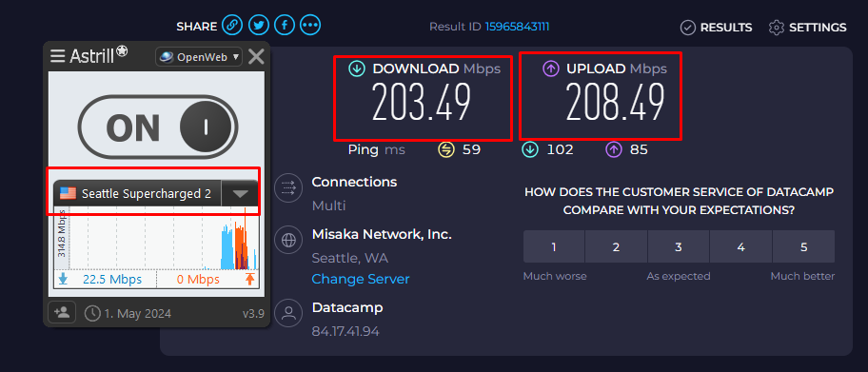
Task: Click the globe icon beside Misaka Network
Action: [288, 241]
